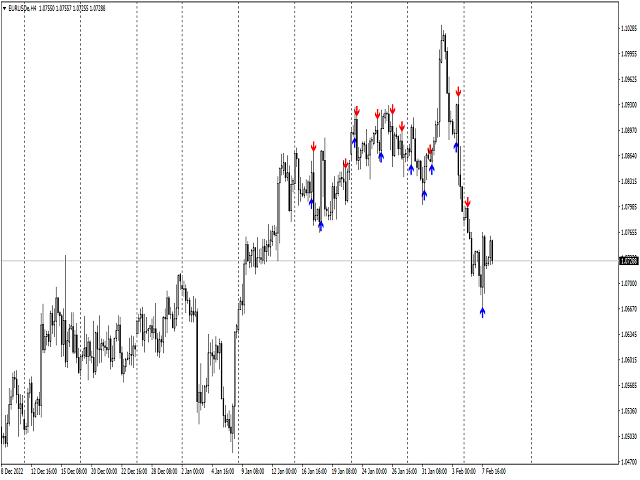Click the 1.09300 price axis label
This screenshot has width=640, height=480.
pyautogui.click(x=629, y=105)
